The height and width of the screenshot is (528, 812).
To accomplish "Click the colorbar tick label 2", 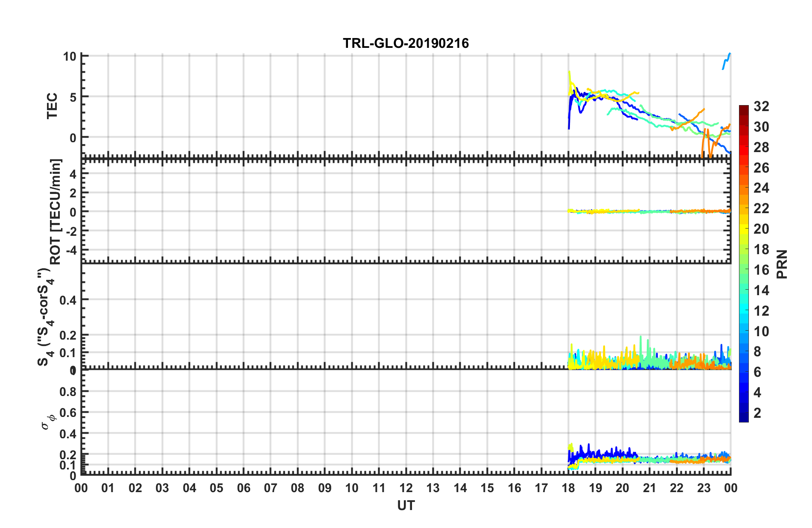I will point(757,413).
